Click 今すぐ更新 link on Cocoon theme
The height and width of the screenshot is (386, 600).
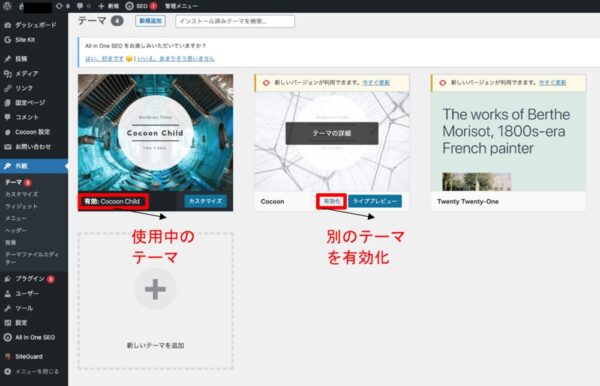click(376, 83)
